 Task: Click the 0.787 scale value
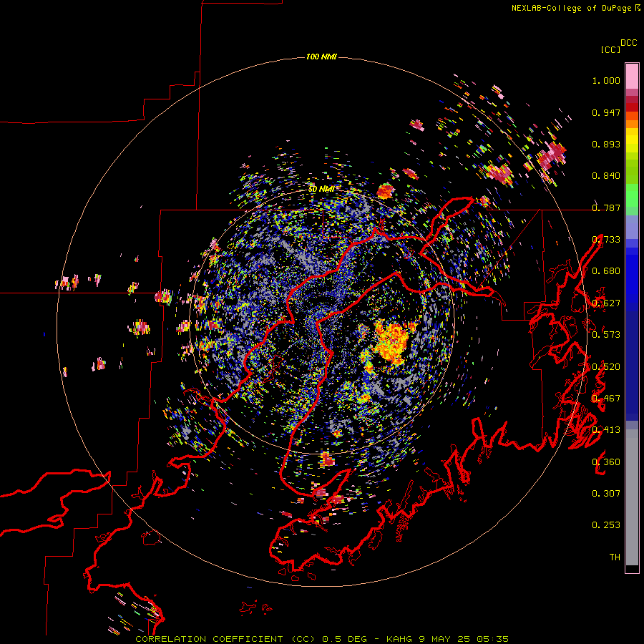point(606,208)
